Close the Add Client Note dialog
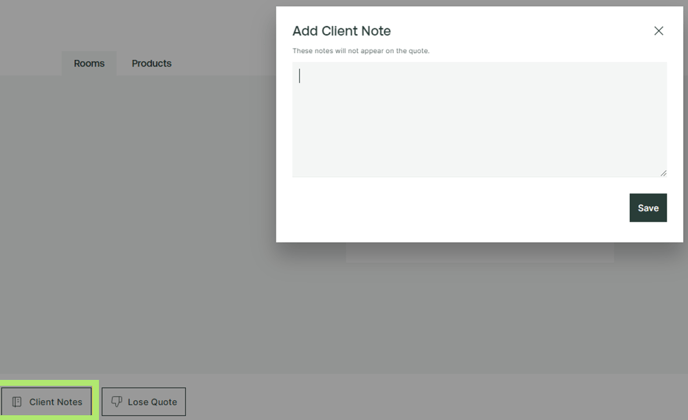Viewport: 688px width, 420px height. (658, 31)
